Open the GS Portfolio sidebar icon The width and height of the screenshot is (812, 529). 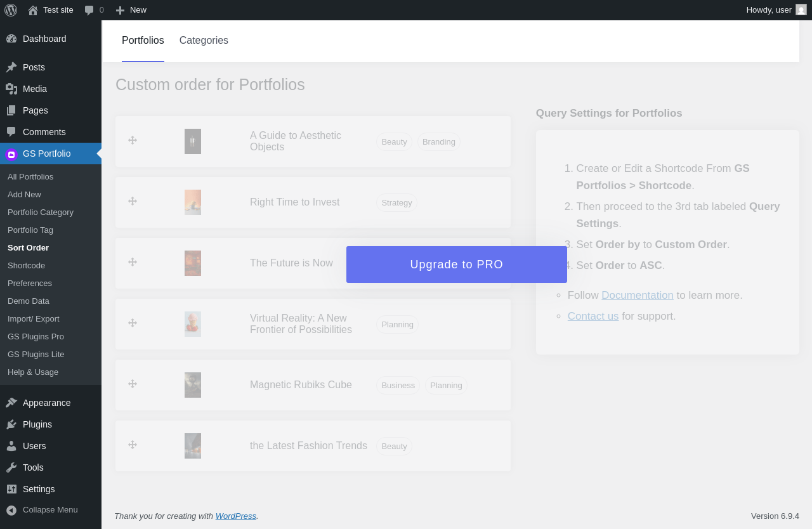[11, 154]
